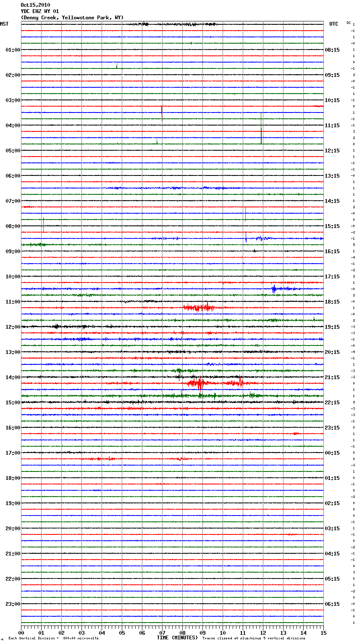Select the 14:00 MST time label
357x644 pixels.
pos(13,377)
